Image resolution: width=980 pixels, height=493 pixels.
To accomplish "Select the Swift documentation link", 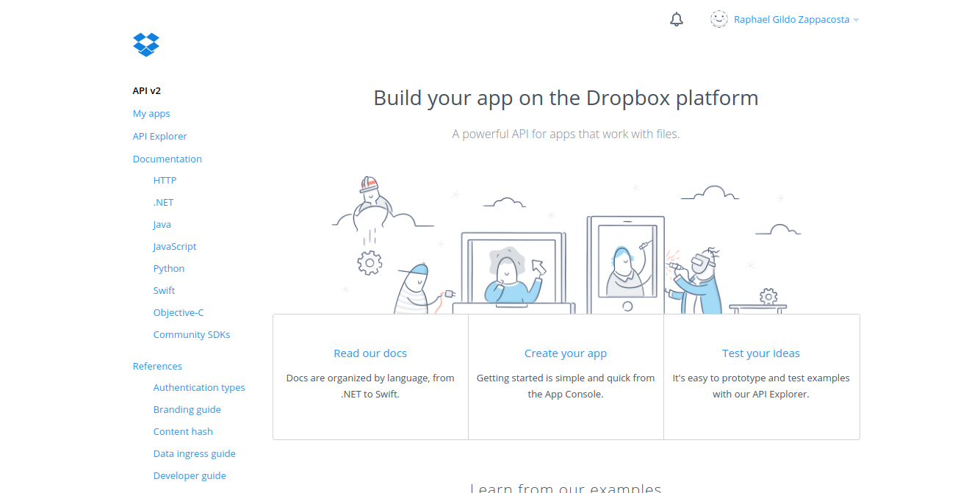I will (x=164, y=291).
